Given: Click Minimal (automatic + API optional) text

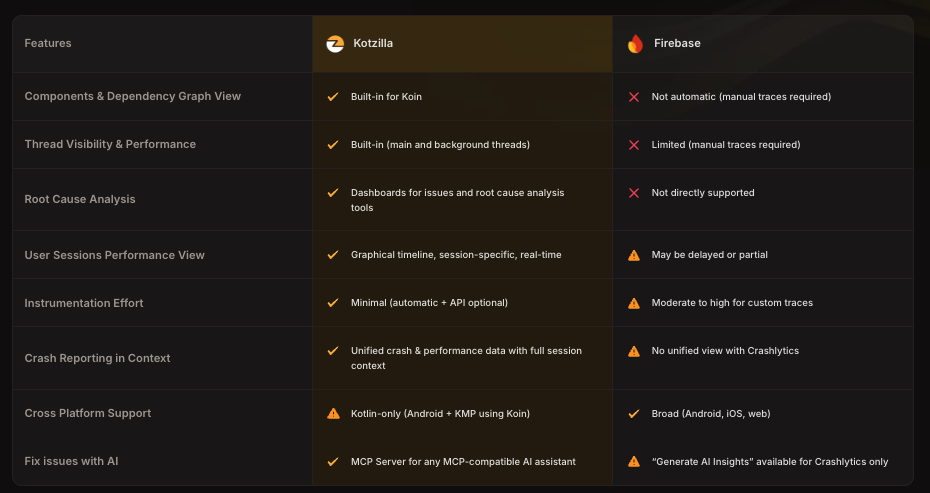Looking at the screenshot, I should (429, 303).
